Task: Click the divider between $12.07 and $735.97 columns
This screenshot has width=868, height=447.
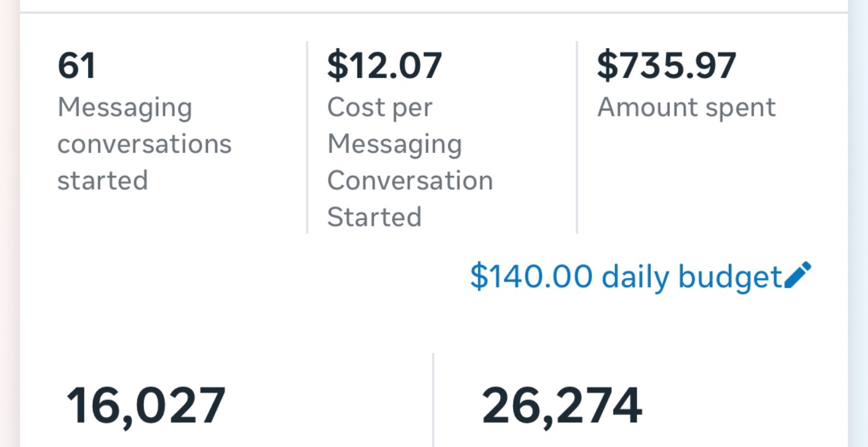Action: pyautogui.click(x=577, y=137)
